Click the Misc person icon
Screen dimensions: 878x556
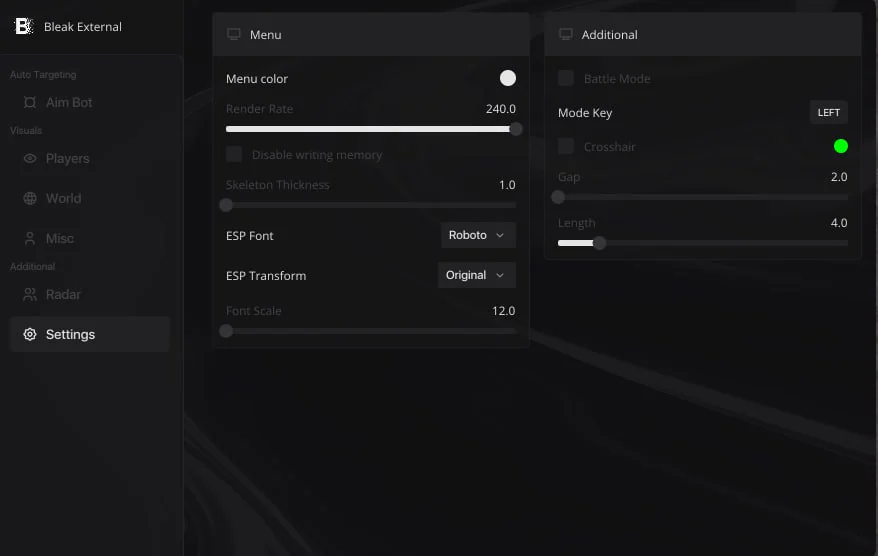pyautogui.click(x=30, y=239)
